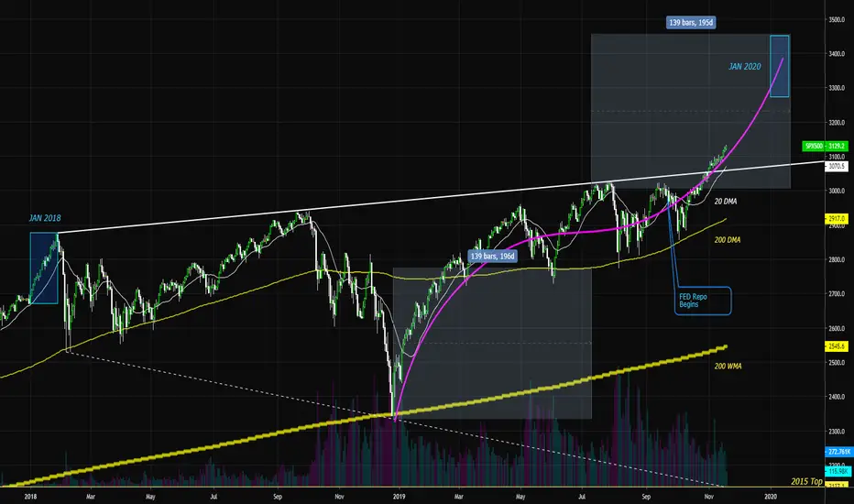
Task: Click the 'FED Repo Begins' callout
Action: [x=703, y=301]
